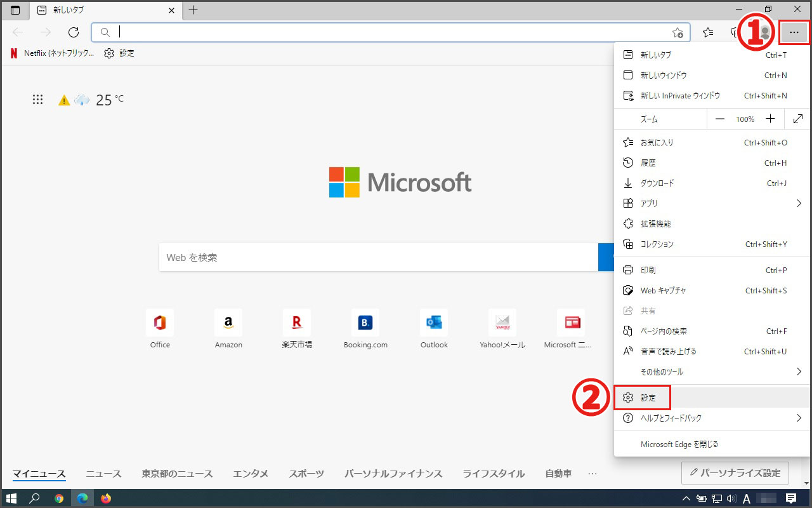Image resolution: width=812 pixels, height=508 pixels.
Task: Open the Windows Start menu
Action: 12,498
